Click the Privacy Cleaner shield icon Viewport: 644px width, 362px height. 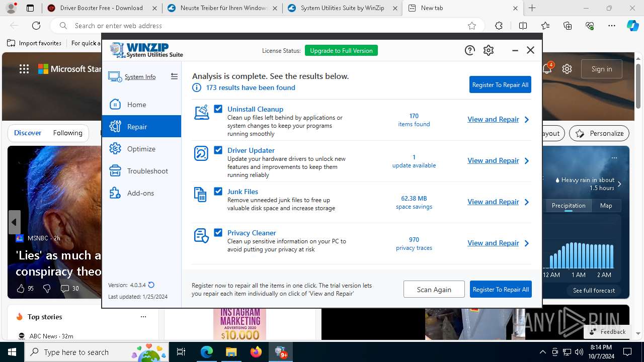click(201, 236)
